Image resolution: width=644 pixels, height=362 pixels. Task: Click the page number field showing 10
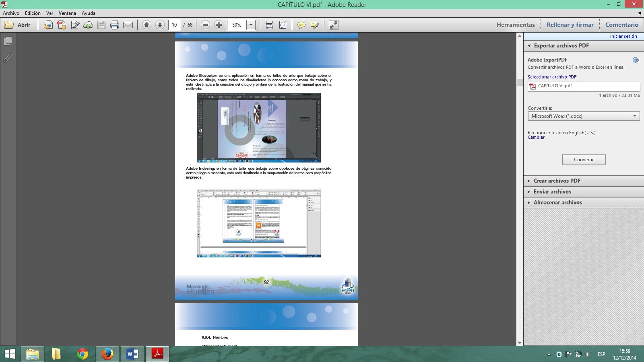click(174, 25)
